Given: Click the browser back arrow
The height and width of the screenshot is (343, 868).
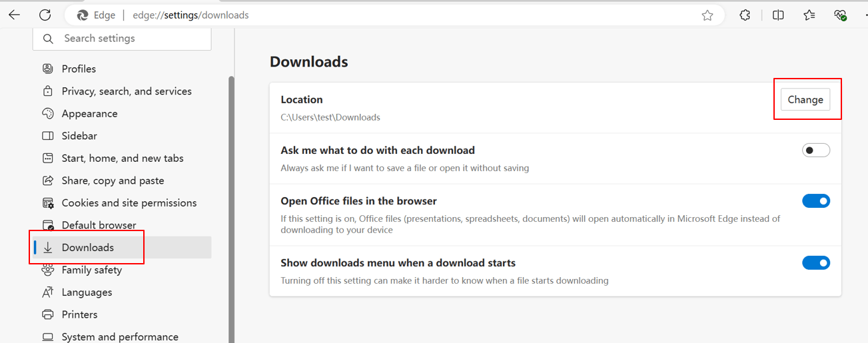Looking at the screenshot, I should pyautogui.click(x=14, y=15).
